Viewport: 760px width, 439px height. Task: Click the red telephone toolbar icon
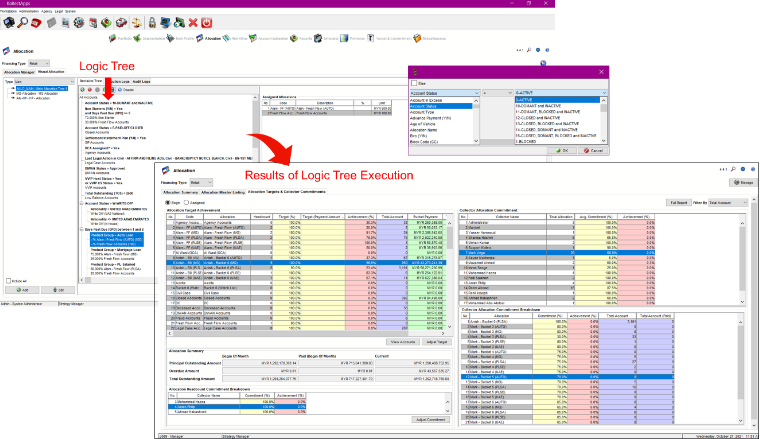(x=36, y=23)
